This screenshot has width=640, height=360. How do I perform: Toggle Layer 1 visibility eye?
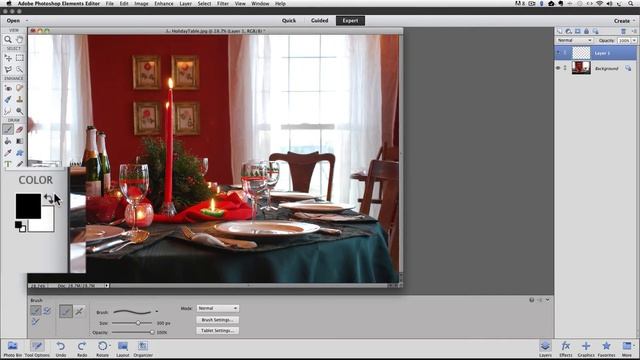pyautogui.click(x=558, y=53)
